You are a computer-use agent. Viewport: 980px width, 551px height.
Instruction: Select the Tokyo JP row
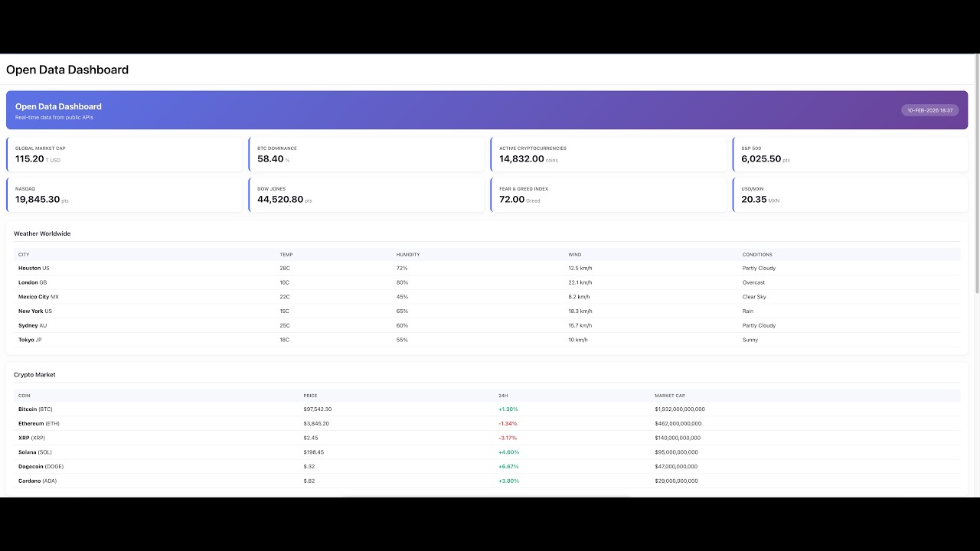[x=487, y=340]
